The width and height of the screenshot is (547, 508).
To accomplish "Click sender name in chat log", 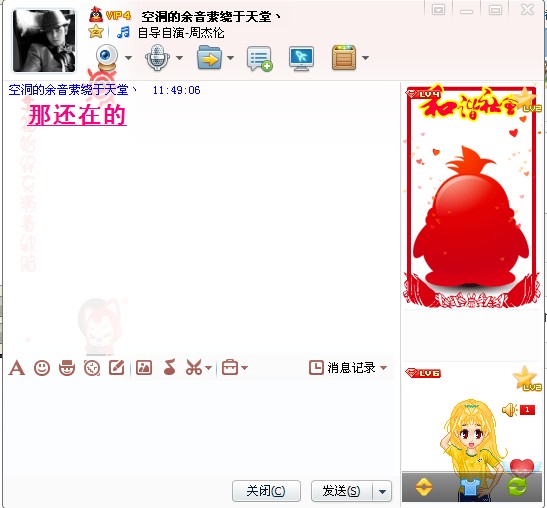I will 73,90.
